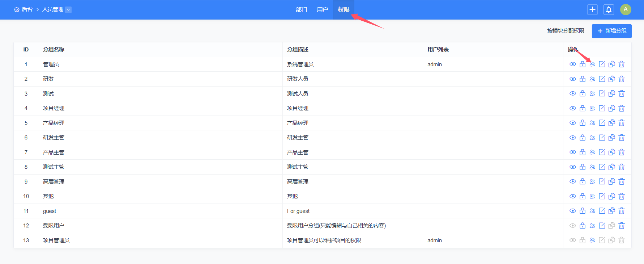The height and width of the screenshot is (264, 644).
Task: Copy the 研发 group
Action: point(612,79)
